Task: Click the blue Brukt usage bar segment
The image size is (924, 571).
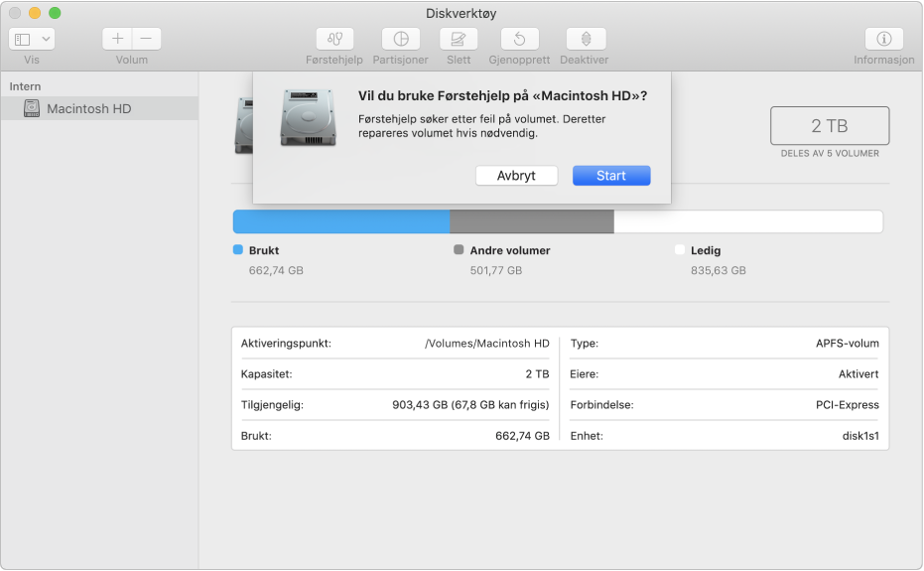Action: coord(341,221)
